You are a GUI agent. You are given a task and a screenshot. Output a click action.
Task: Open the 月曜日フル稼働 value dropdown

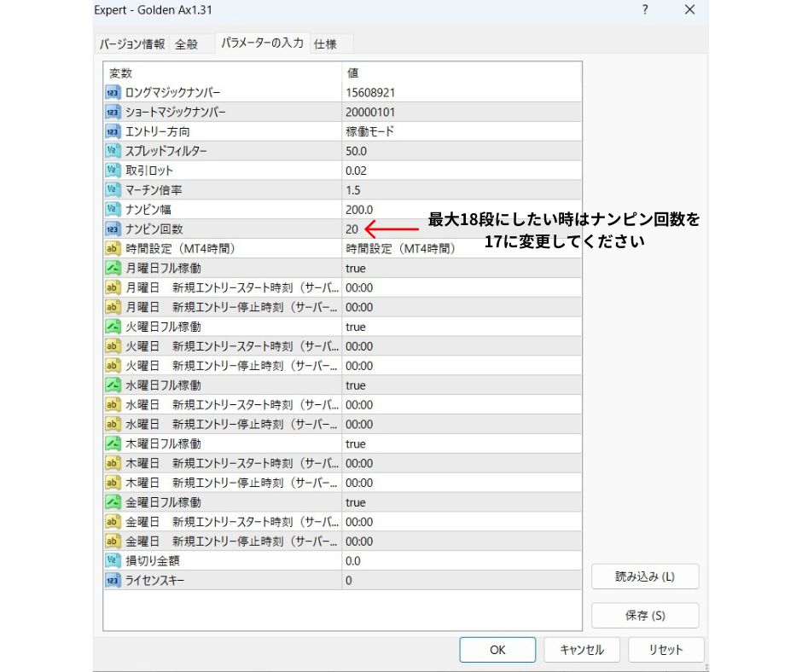point(461,269)
